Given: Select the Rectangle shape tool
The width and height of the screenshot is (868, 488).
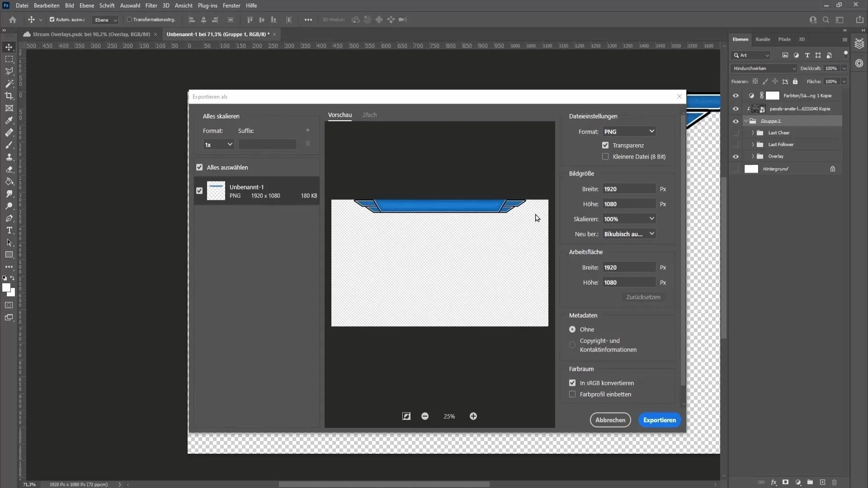Looking at the screenshot, I should 9,255.
